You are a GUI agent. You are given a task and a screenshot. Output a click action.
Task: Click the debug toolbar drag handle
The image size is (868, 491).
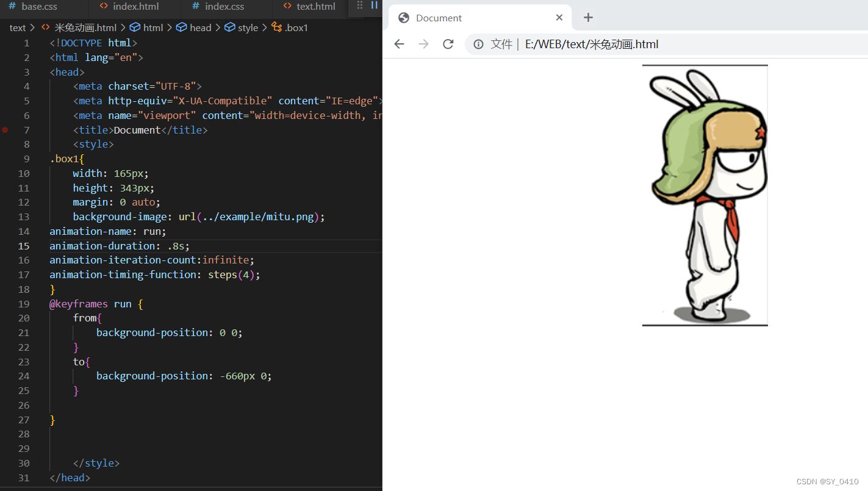pos(359,5)
